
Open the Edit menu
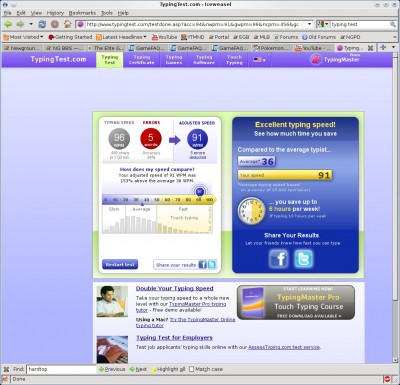[21, 13]
